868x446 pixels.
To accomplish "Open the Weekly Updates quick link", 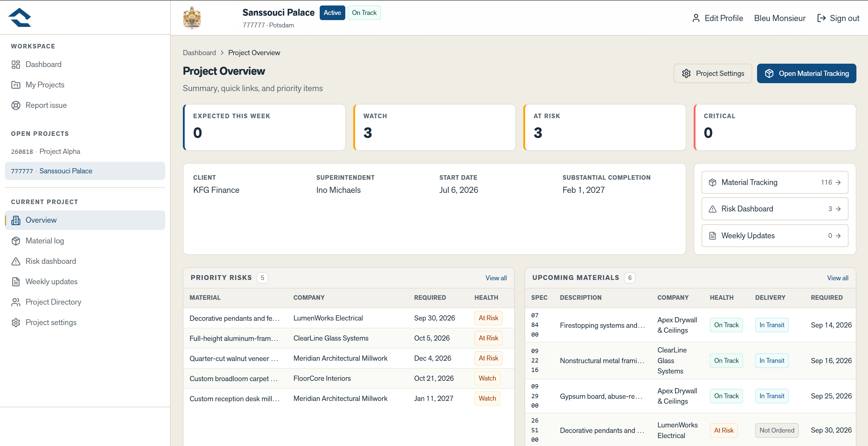I will (x=775, y=236).
